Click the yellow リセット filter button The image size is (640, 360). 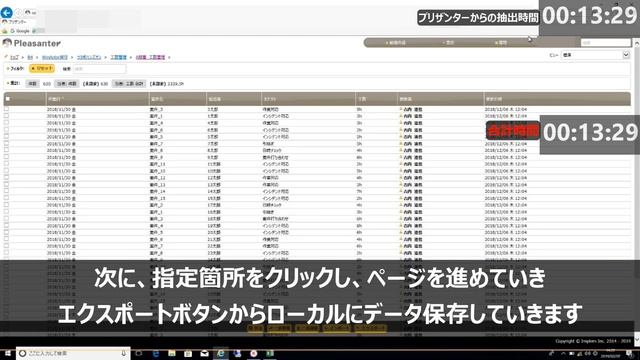[x=42, y=69]
